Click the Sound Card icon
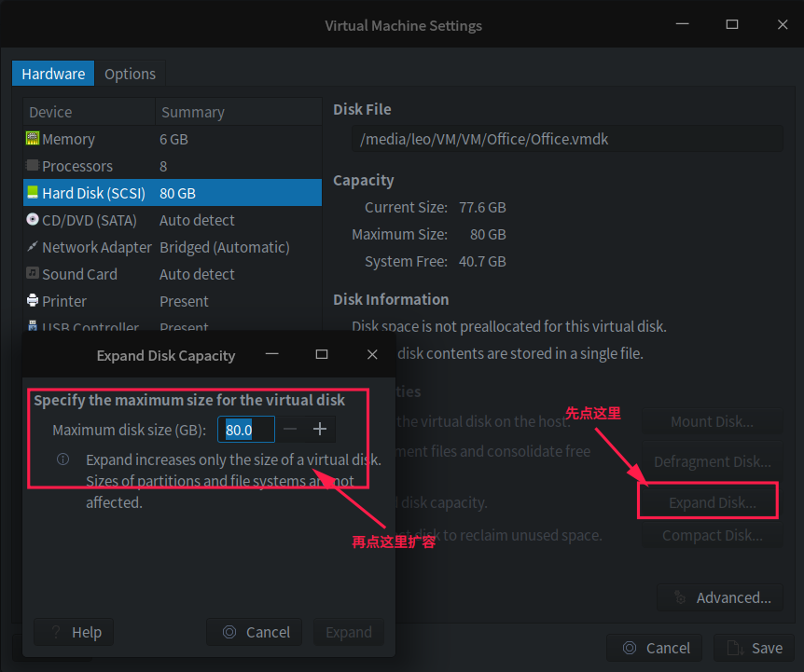Screen dimensions: 804x672 coord(33,273)
